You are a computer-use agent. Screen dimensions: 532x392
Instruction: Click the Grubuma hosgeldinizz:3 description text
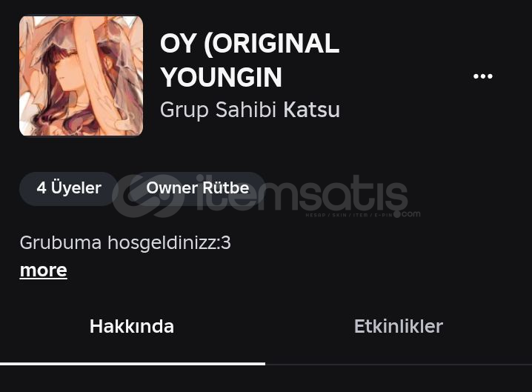pyautogui.click(x=125, y=243)
